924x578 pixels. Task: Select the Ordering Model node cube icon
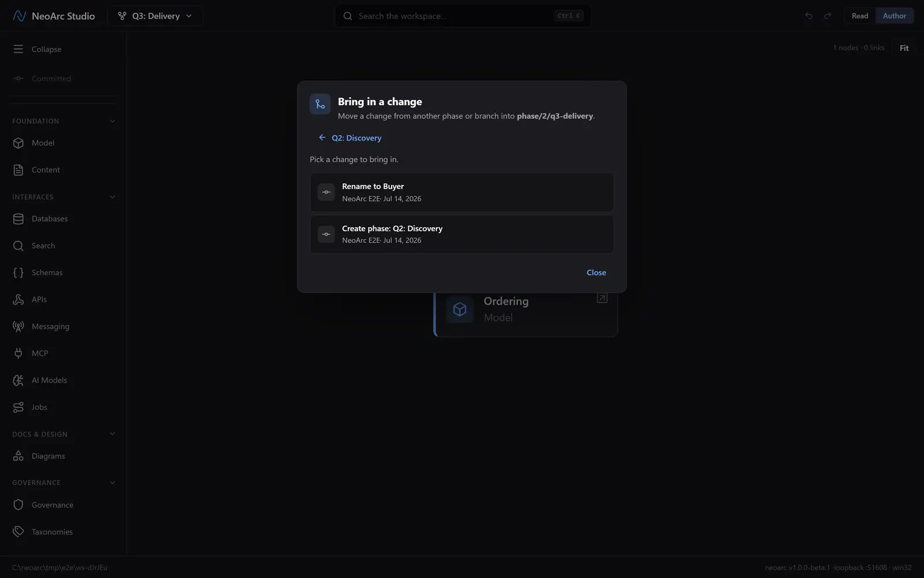(460, 309)
